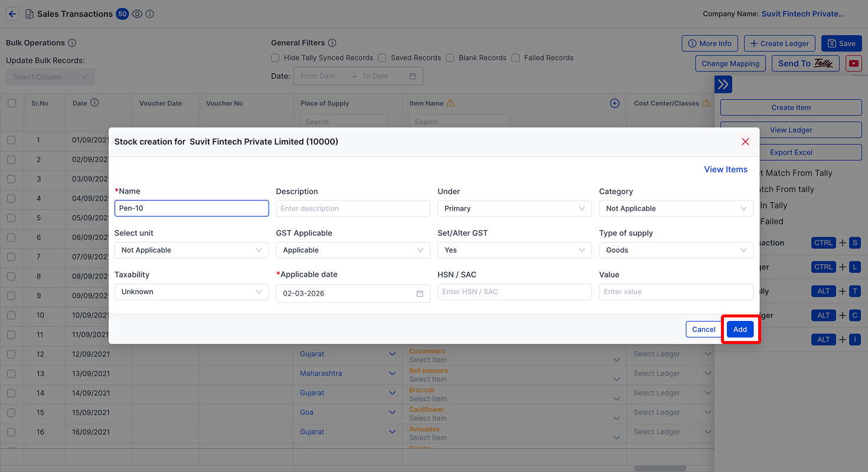The width and height of the screenshot is (868, 472).
Task: Click the back arrow beside Sales Transactions
Action: [x=12, y=14]
